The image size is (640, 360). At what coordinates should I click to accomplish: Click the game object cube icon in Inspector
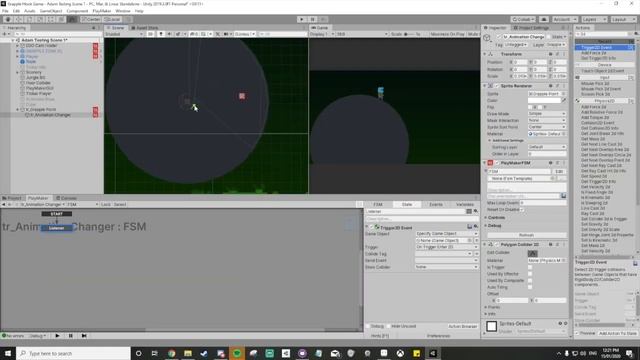(x=487, y=38)
